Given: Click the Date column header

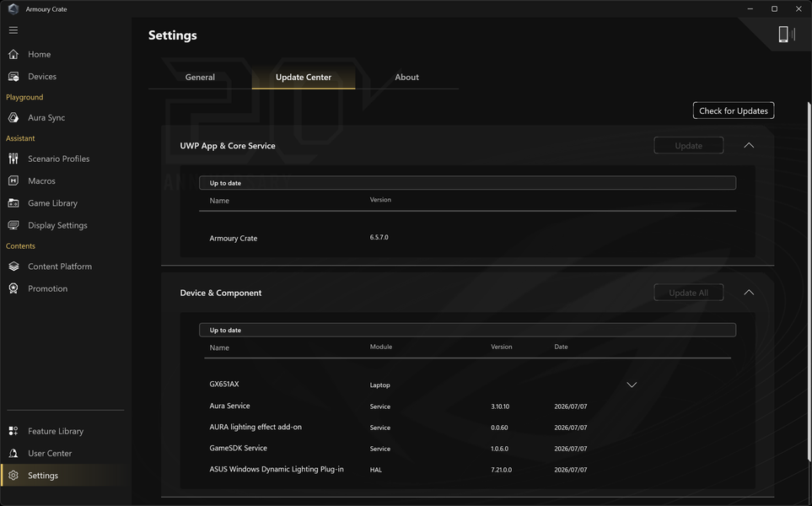Looking at the screenshot, I should [561, 347].
